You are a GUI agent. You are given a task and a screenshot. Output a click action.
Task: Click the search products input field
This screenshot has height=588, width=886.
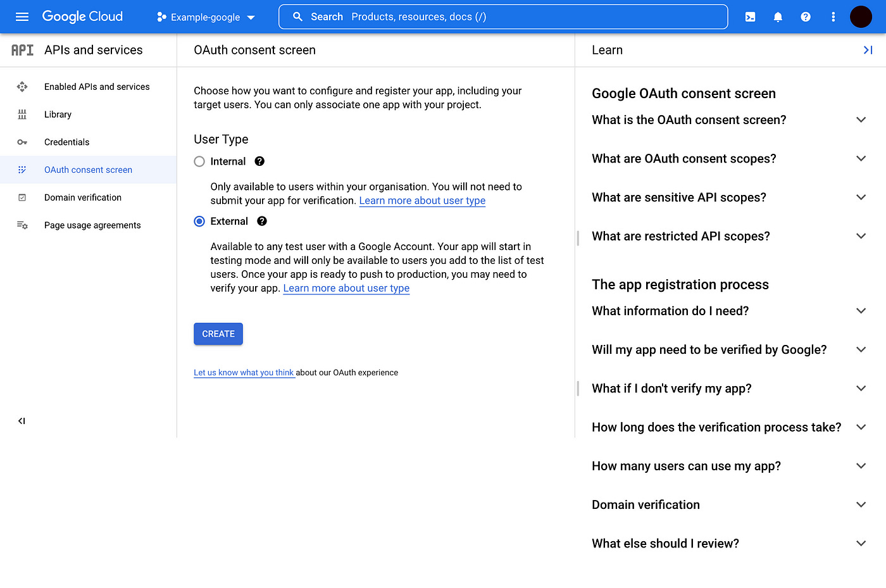[503, 16]
